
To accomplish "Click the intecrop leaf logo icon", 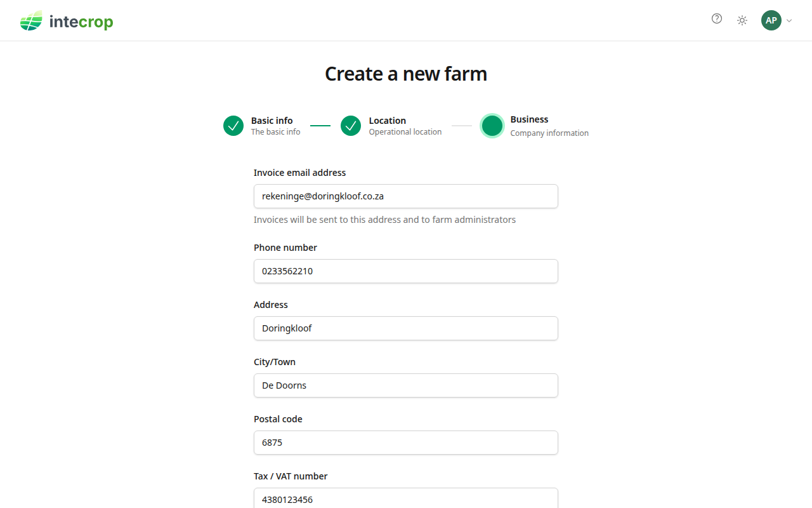I will click(31, 21).
